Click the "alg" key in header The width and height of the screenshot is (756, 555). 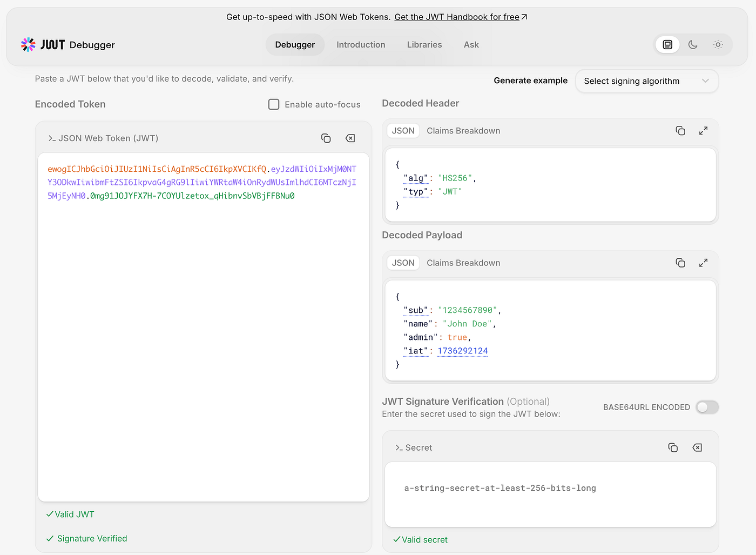(x=416, y=178)
